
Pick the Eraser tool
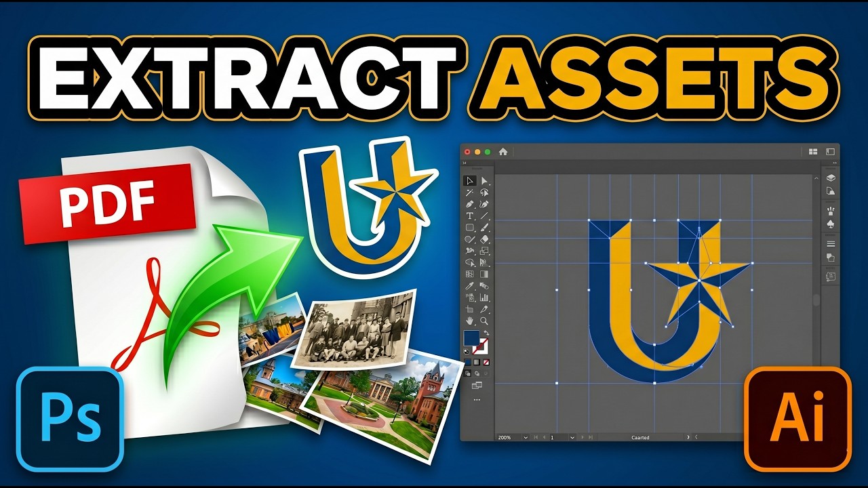(484, 239)
